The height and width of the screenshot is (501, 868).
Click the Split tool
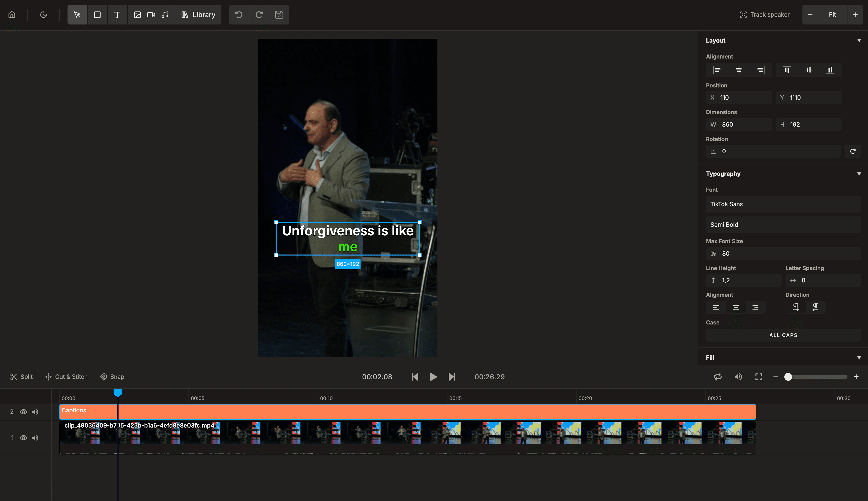[21, 377]
